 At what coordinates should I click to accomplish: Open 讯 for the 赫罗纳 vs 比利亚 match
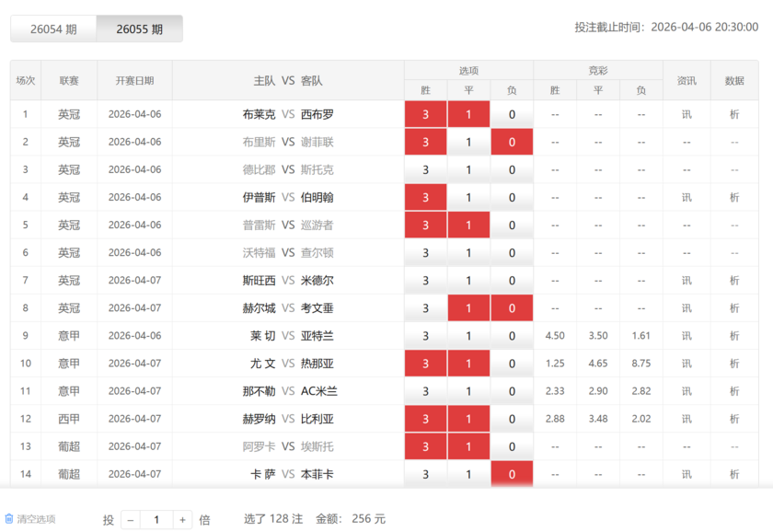[x=686, y=419]
